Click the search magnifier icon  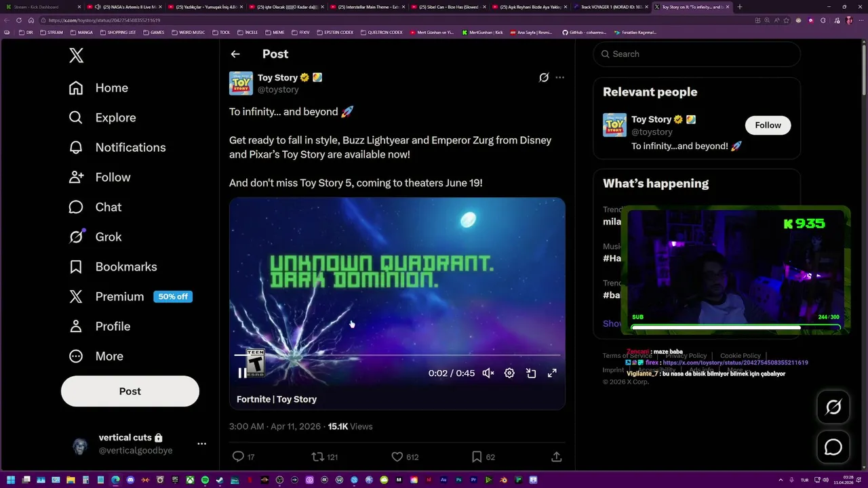[604, 54]
